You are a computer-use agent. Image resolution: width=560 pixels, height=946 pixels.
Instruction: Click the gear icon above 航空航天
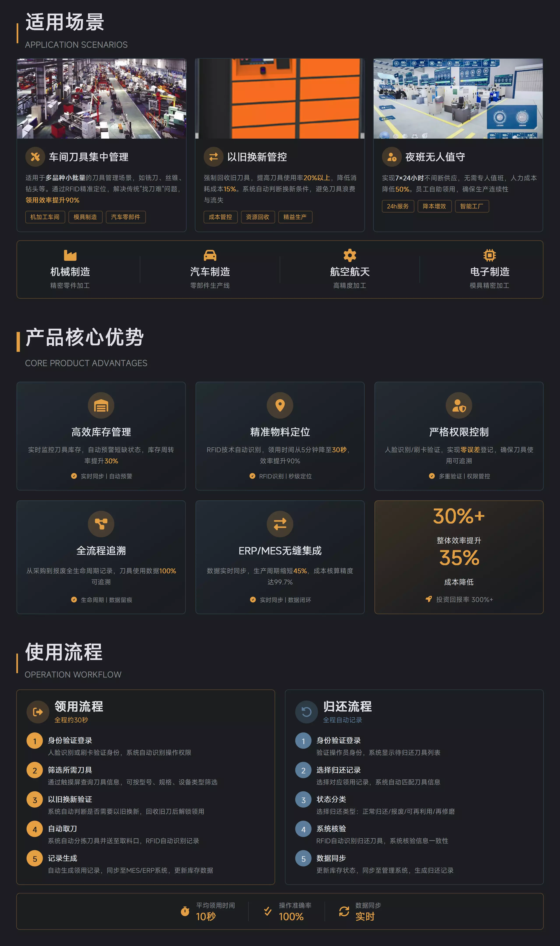[x=350, y=255]
